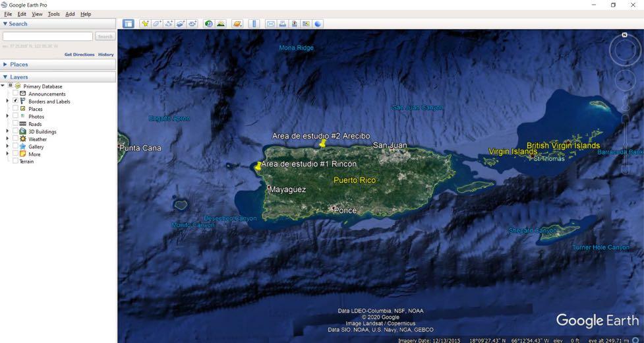The image size is (644, 343).
Task: Open the Ruler measuring tool
Action: pos(254,24)
